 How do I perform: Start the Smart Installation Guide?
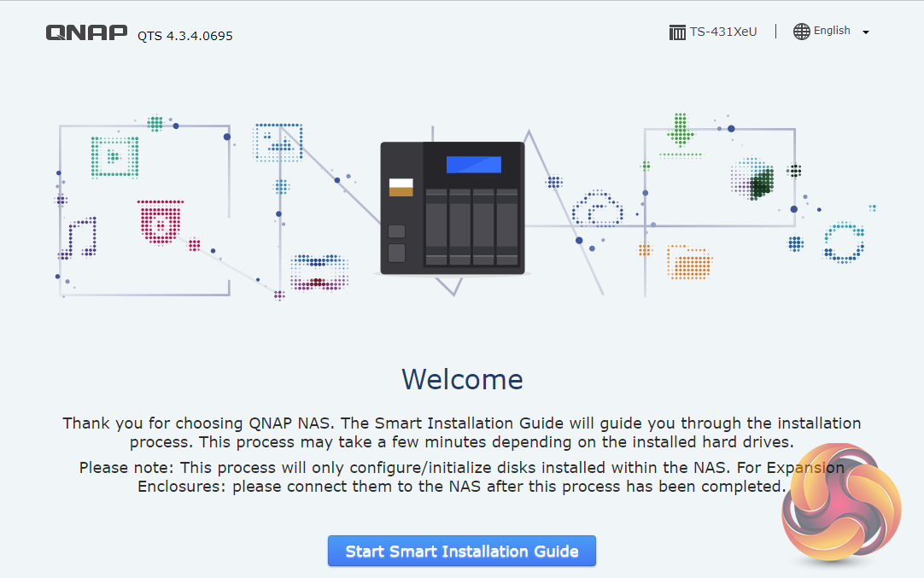461,551
